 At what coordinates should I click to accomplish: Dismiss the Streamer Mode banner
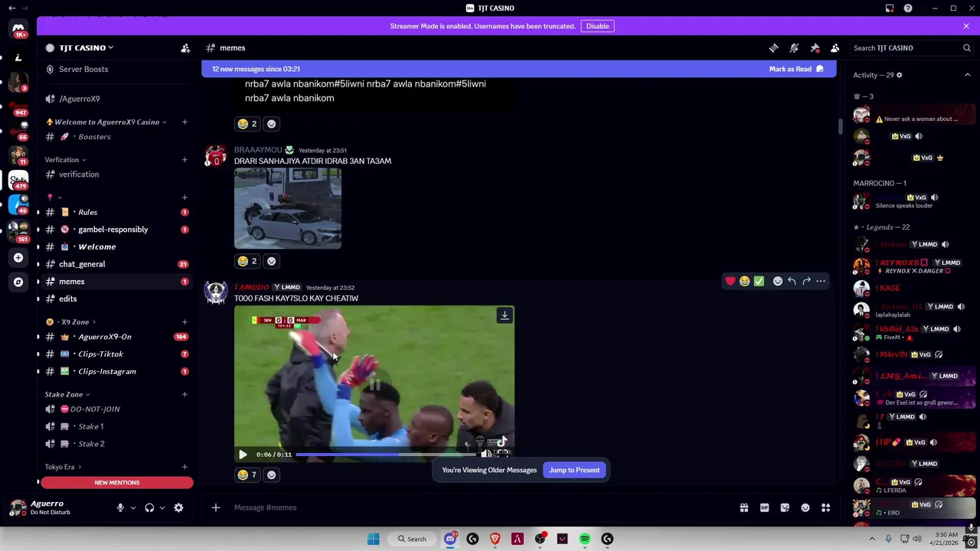click(966, 26)
